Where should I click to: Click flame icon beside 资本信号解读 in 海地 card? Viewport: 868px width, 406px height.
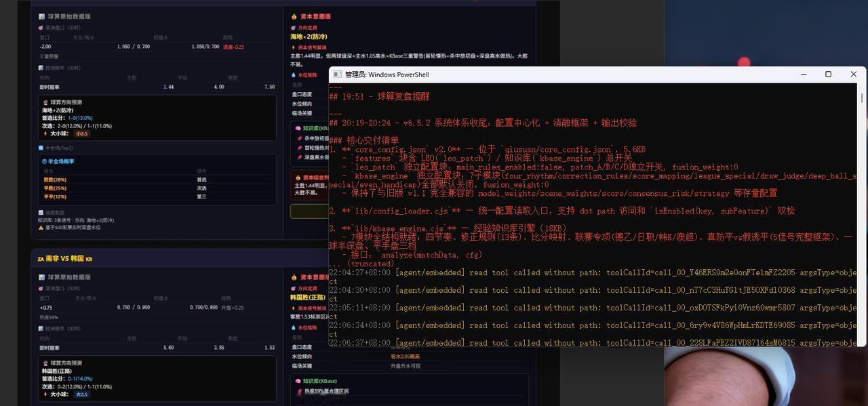pos(294,48)
